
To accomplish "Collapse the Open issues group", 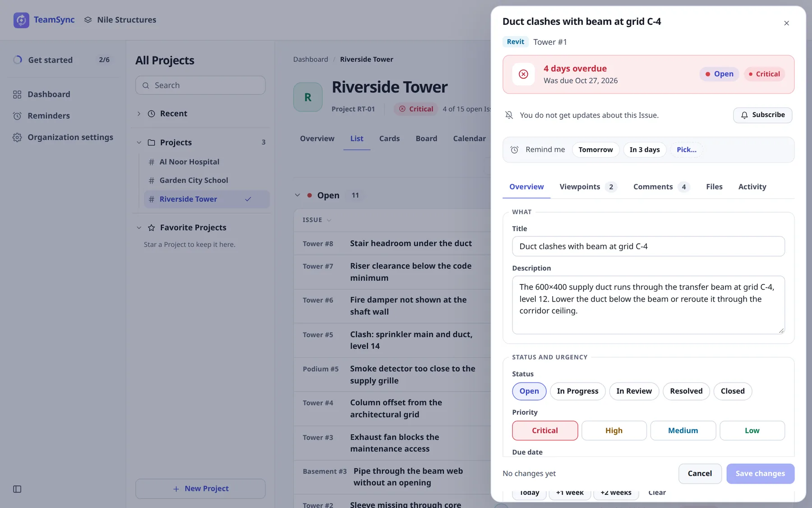I will click(x=297, y=195).
